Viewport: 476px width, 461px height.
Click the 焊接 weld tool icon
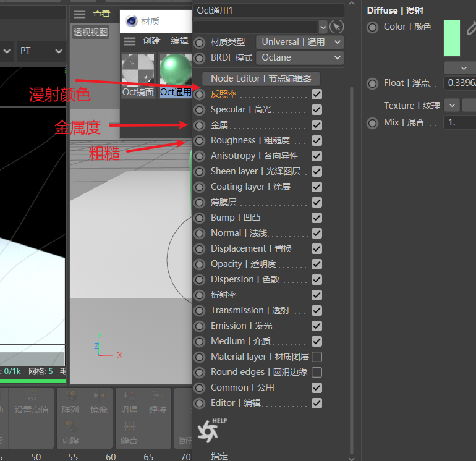click(158, 395)
